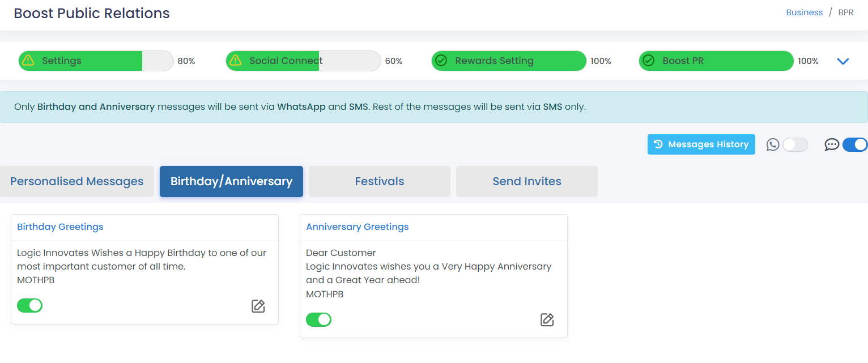Open the Anniversary Greetings card title
Viewport: 868px width, 363px height.
click(358, 227)
